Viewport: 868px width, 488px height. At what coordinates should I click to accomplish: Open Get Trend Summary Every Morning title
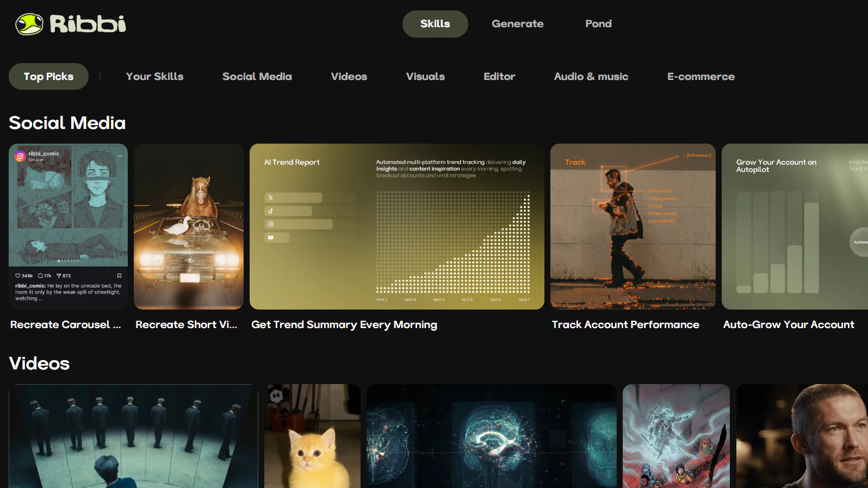[344, 325]
